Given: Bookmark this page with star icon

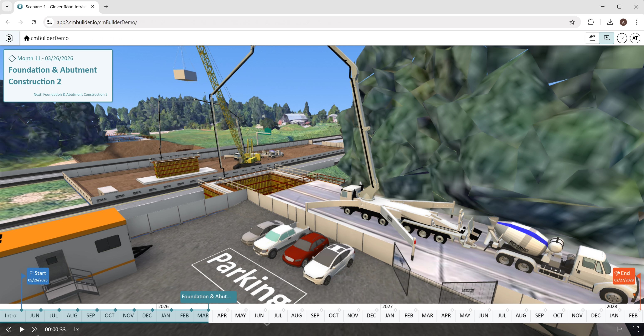Looking at the screenshot, I should 572,22.
